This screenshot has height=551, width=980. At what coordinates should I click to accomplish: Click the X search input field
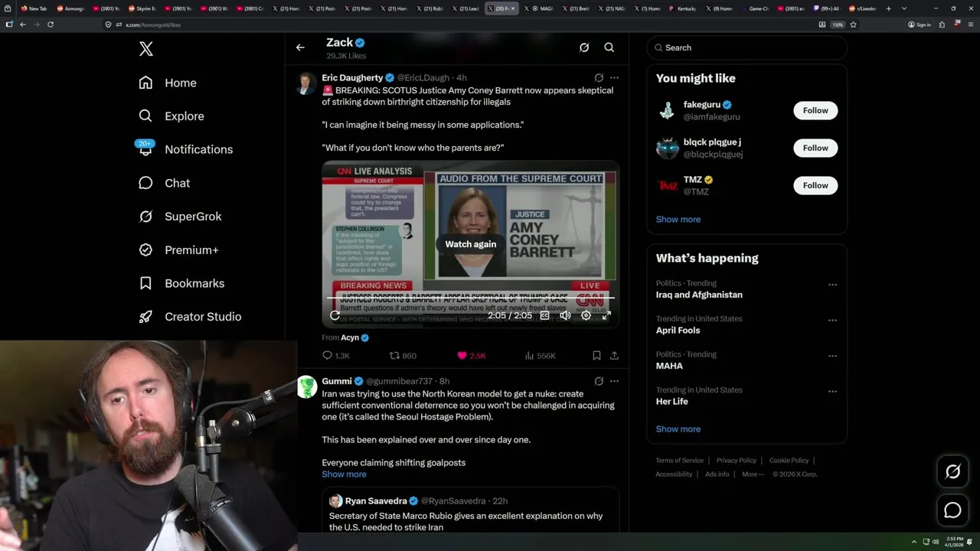pos(746,47)
